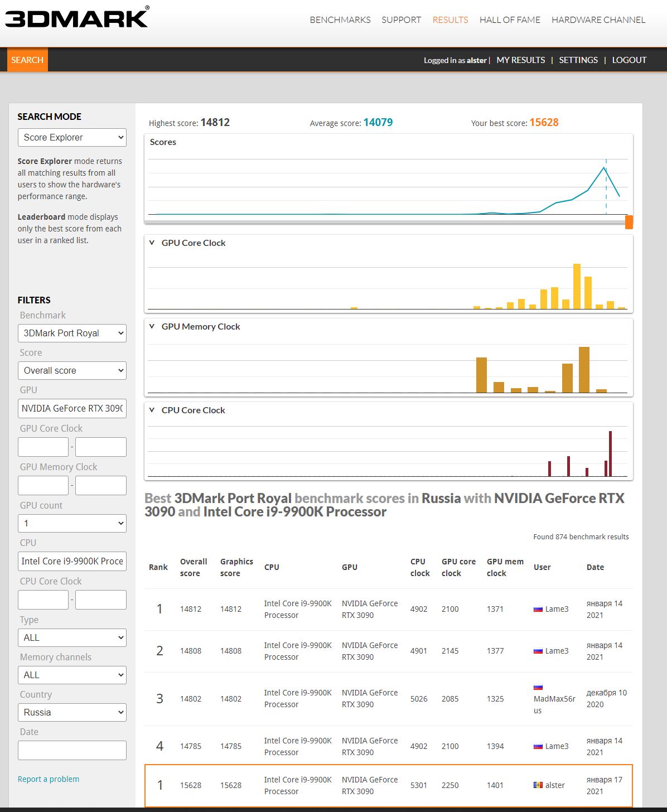667x812 pixels.
Task: Collapse the CPU Core Clock chart
Action: [152, 410]
